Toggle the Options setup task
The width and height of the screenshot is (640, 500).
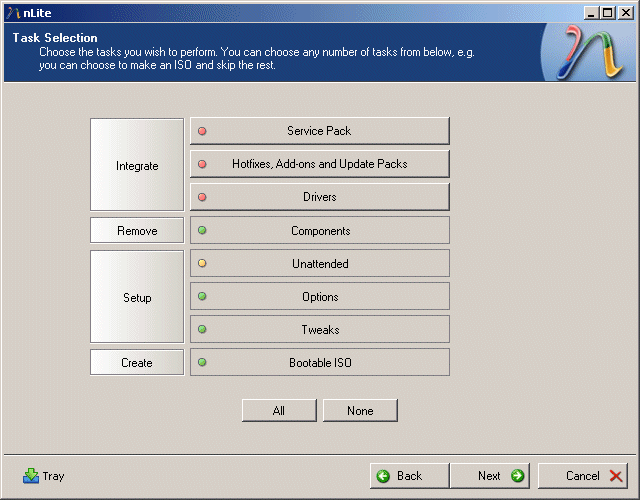tap(320, 297)
